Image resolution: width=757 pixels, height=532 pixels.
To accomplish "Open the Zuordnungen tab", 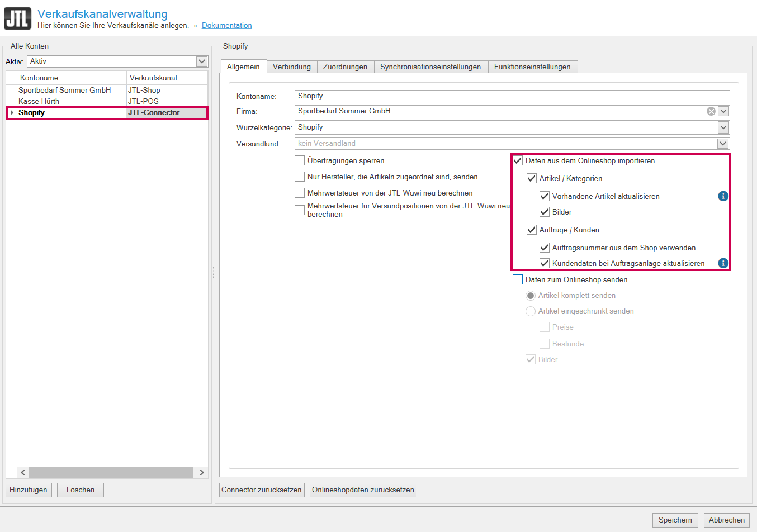I will (x=345, y=66).
